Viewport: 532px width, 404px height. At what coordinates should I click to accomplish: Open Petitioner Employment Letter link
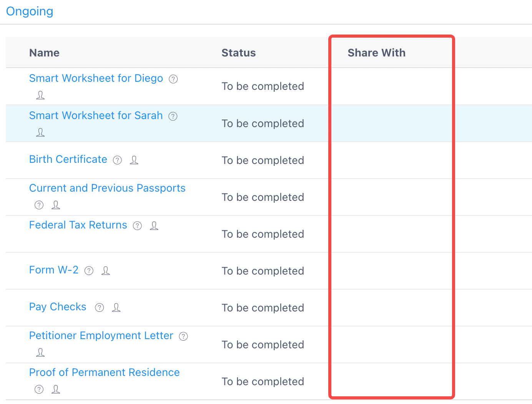pos(101,336)
